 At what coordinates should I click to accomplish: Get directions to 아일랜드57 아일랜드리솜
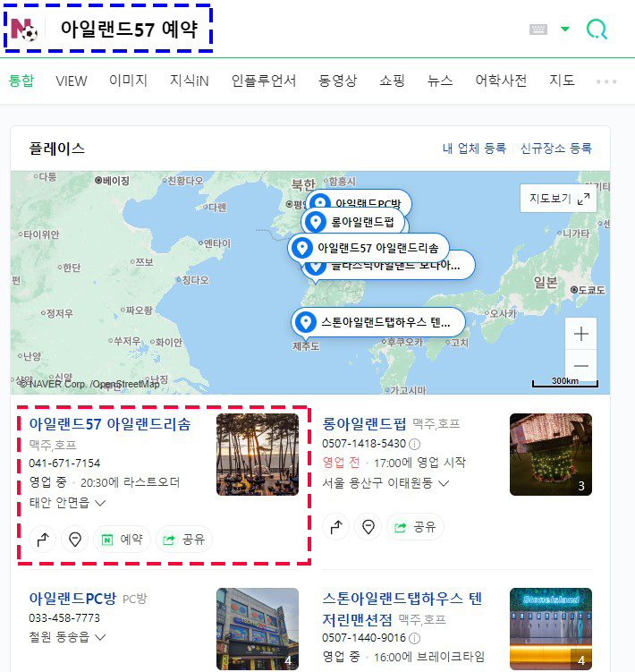(42, 540)
